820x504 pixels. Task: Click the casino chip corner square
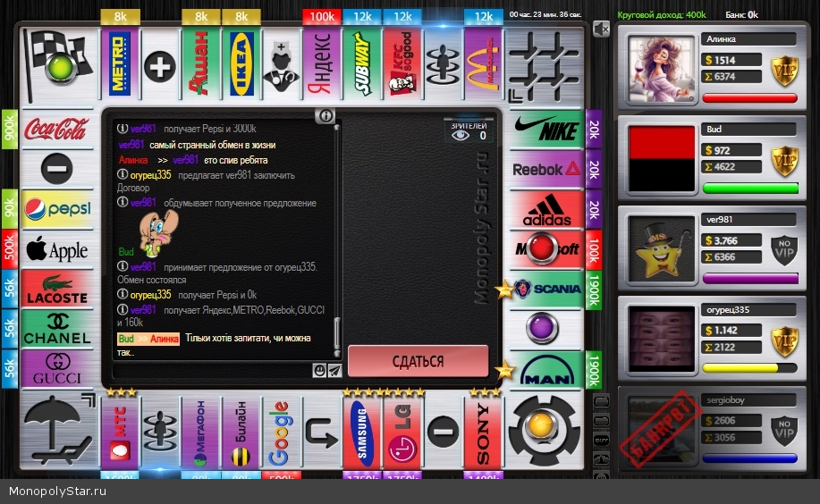pyautogui.click(x=545, y=430)
